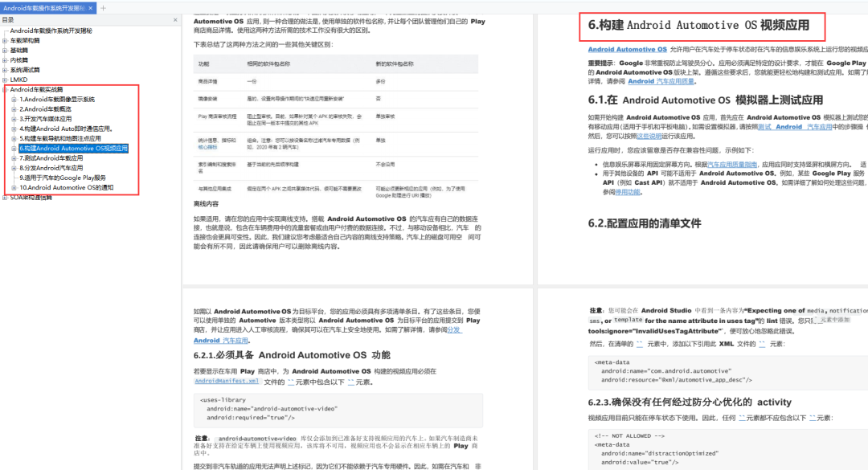Image resolution: width=868 pixels, height=470 pixels.
Task: Open outline entry 2.Android车载概览
Action: 45,109
